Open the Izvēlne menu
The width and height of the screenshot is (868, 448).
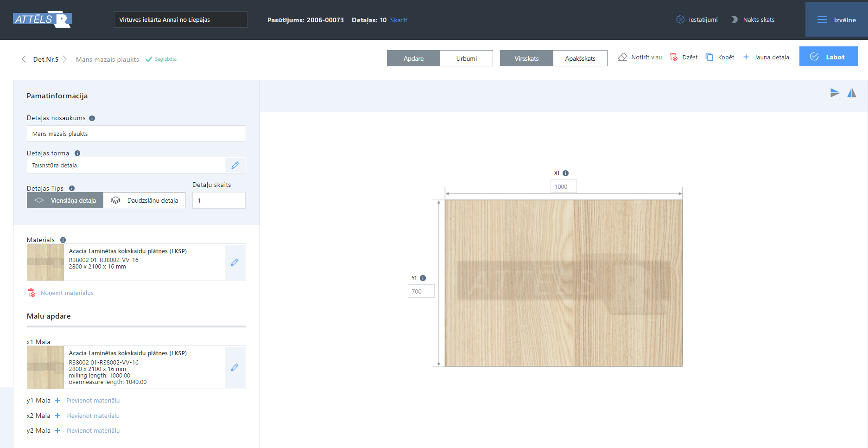point(836,19)
